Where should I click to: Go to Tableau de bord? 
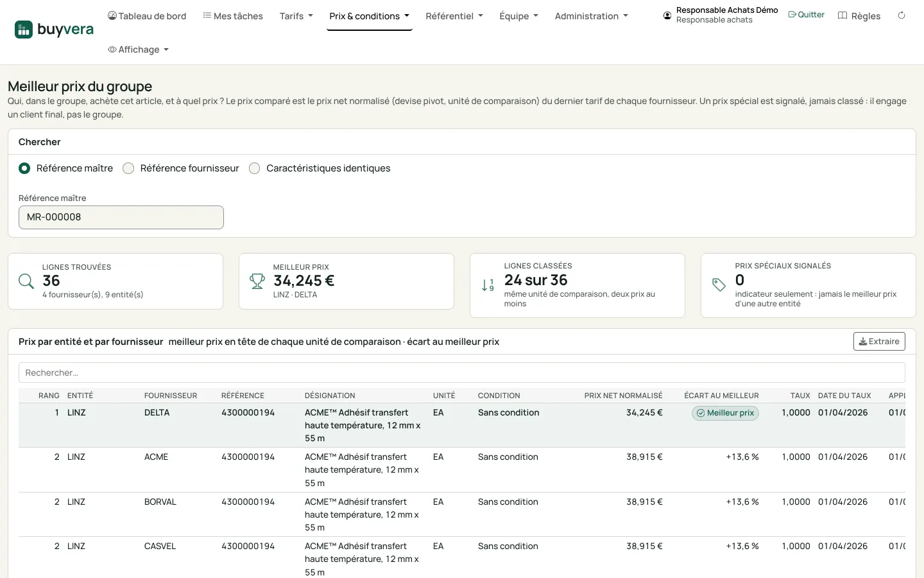click(147, 16)
